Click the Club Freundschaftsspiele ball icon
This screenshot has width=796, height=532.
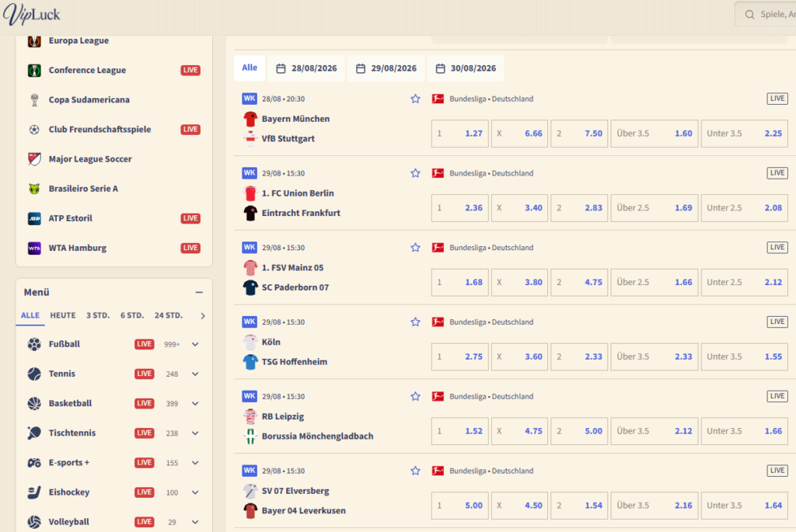pyautogui.click(x=34, y=130)
